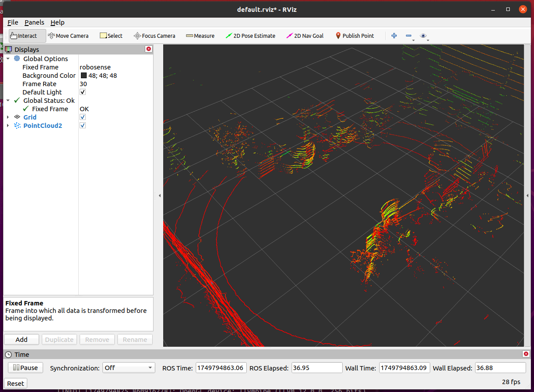The width and height of the screenshot is (534, 392).
Task: Click the blue plus add-tool icon
Action: [394, 36]
